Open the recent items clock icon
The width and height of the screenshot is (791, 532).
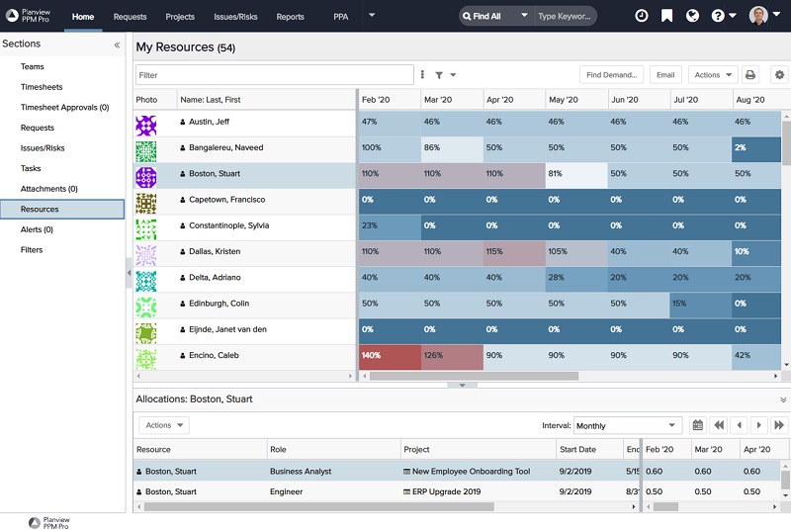click(x=641, y=16)
